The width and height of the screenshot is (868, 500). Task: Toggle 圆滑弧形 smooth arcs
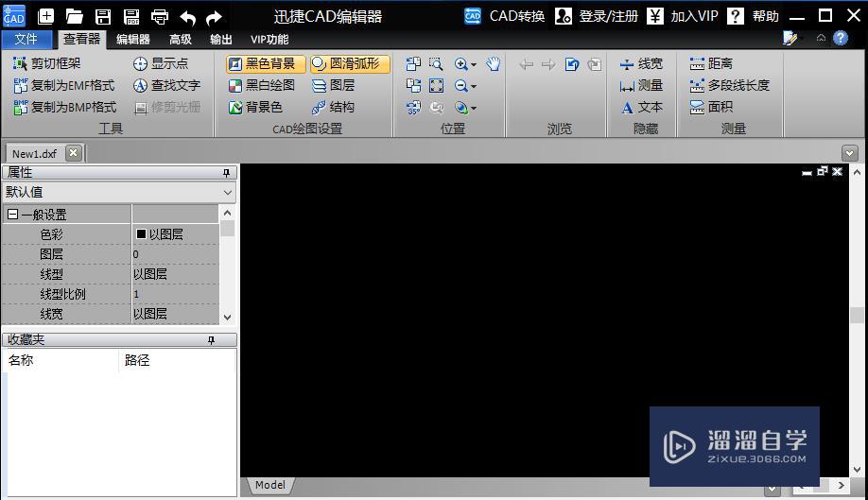[x=350, y=64]
